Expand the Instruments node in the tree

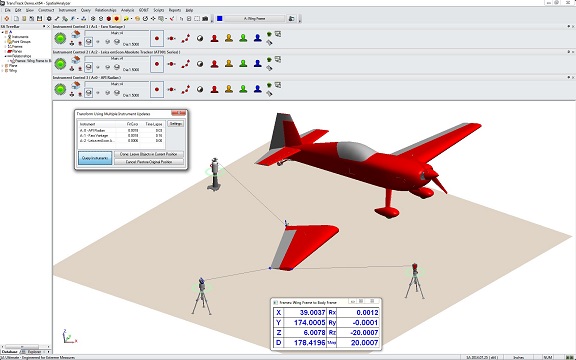click(5, 37)
